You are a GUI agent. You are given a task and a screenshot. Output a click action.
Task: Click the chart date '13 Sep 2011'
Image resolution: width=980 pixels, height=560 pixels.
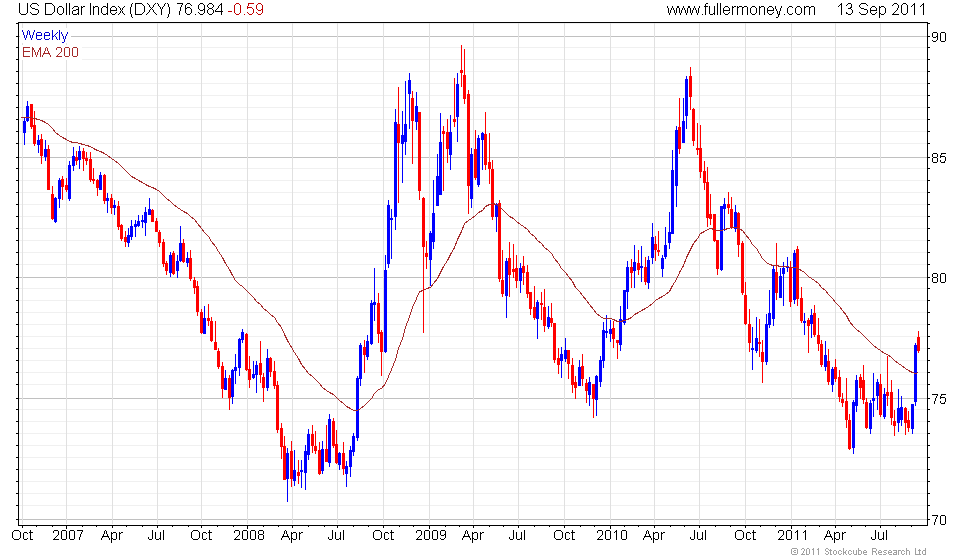click(x=881, y=9)
